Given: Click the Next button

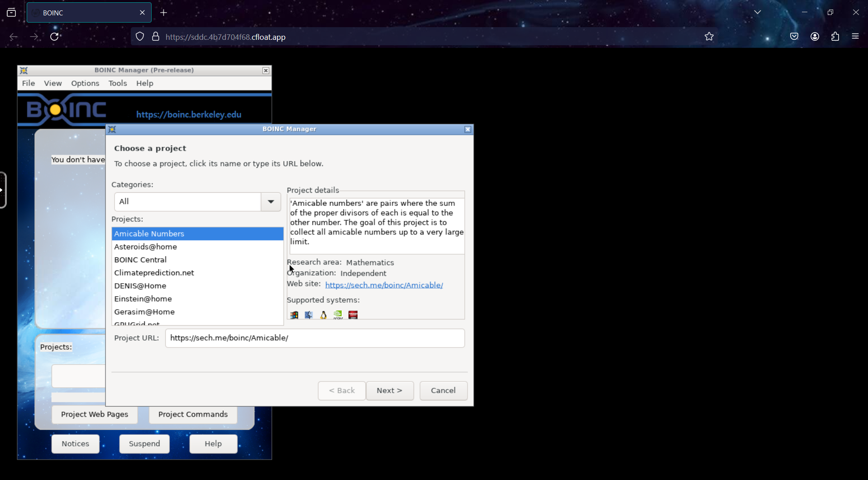Looking at the screenshot, I should (390, 390).
